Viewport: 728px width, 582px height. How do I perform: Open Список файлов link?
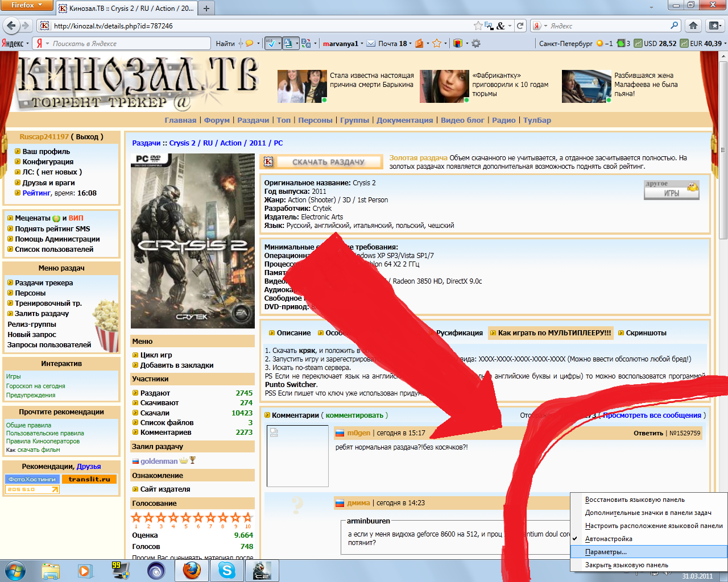point(167,423)
